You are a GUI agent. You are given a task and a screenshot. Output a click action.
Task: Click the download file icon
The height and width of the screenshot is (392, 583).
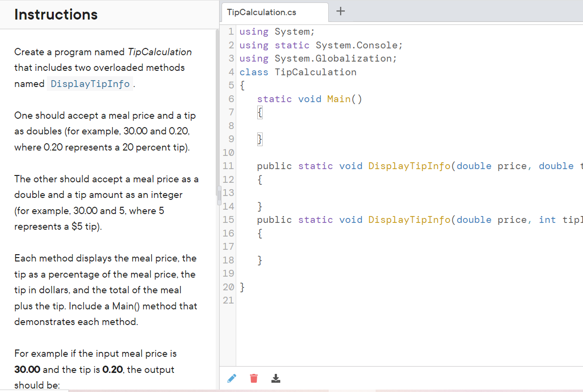pyautogui.click(x=276, y=378)
